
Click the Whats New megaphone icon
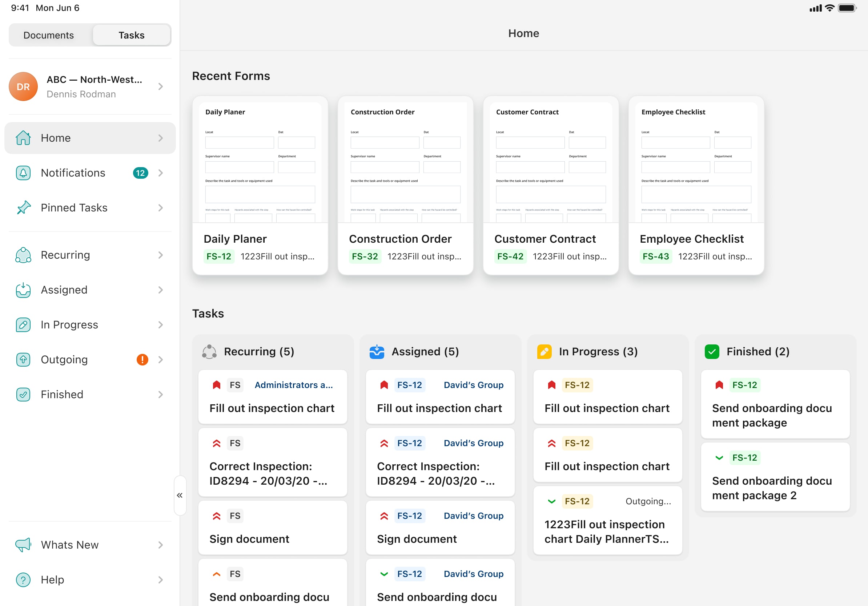[23, 545]
